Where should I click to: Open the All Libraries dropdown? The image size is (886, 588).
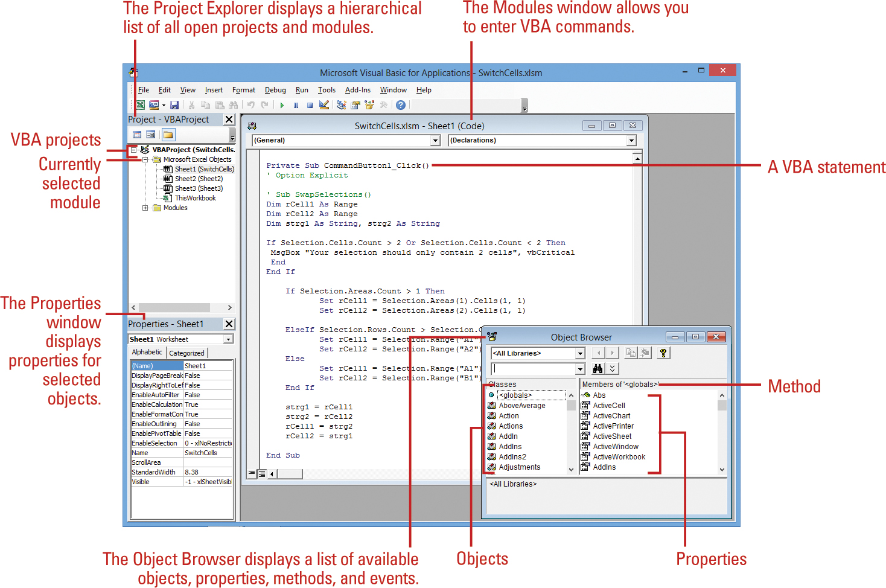(580, 353)
